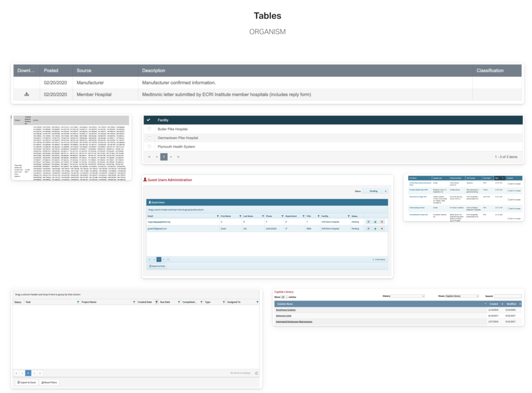This screenshot has width=532, height=393.
Task: Open filter icon on Email column
Action: pyautogui.click(x=217, y=216)
